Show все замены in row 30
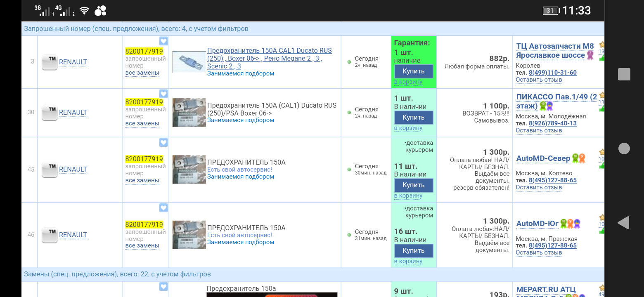Screen dimensions: 644x297 (142, 124)
